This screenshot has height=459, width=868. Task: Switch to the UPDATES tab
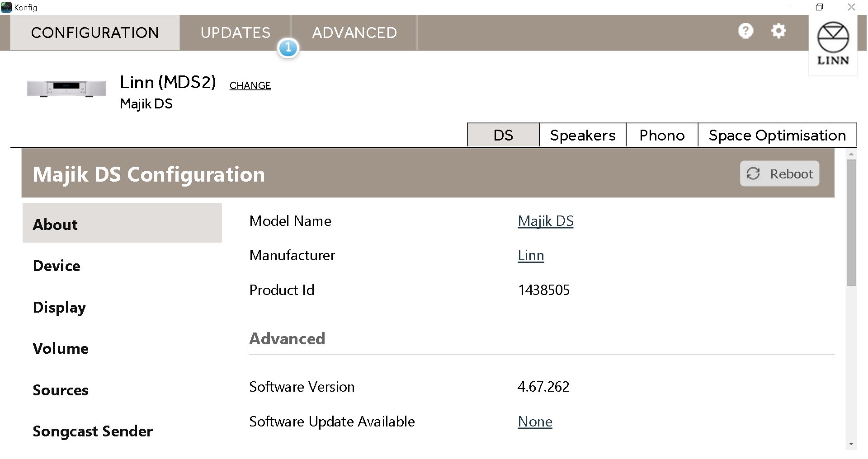[x=235, y=33]
